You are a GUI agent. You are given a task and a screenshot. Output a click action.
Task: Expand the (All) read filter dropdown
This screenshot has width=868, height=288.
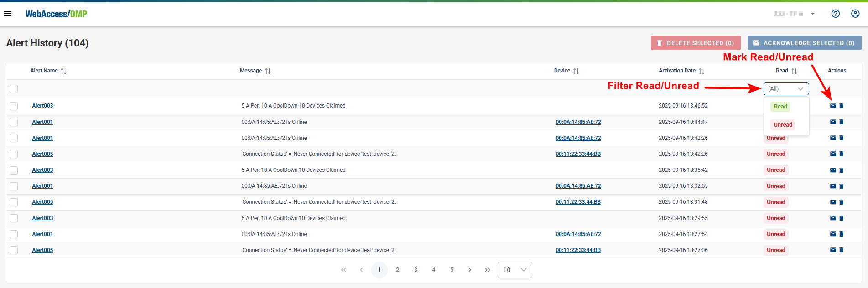click(786, 89)
